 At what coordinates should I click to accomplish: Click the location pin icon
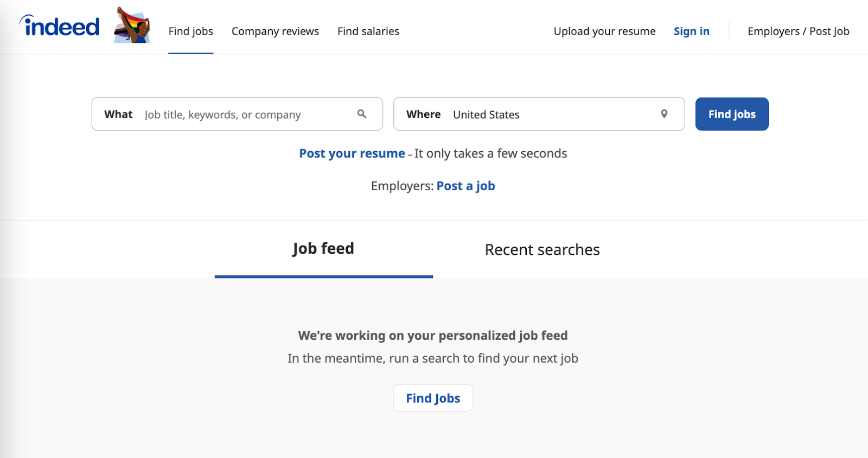(664, 114)
